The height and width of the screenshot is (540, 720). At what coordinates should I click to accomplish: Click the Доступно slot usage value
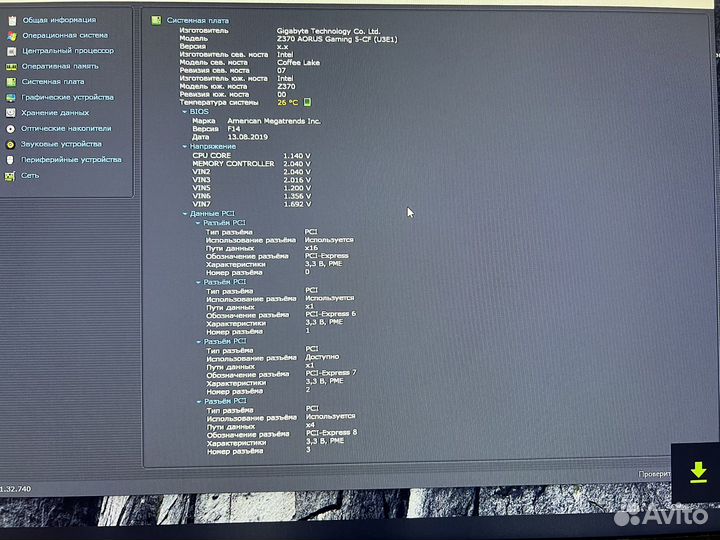322,357
